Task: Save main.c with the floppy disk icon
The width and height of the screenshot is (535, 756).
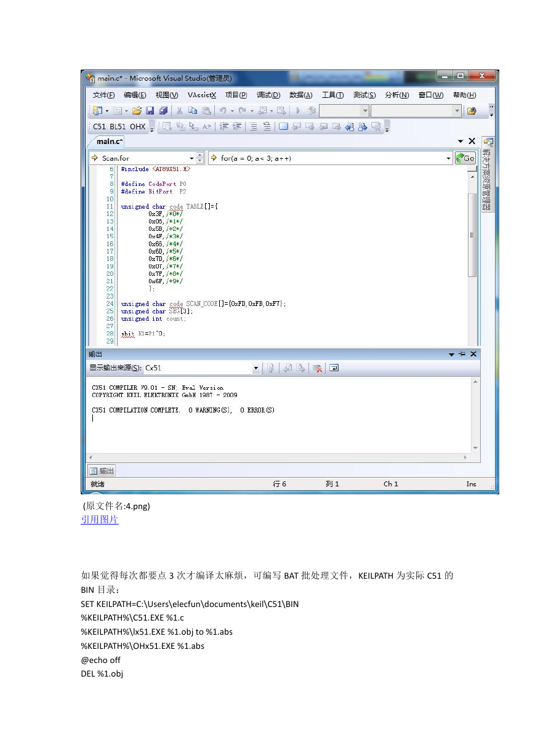Action: pos(150,111)
